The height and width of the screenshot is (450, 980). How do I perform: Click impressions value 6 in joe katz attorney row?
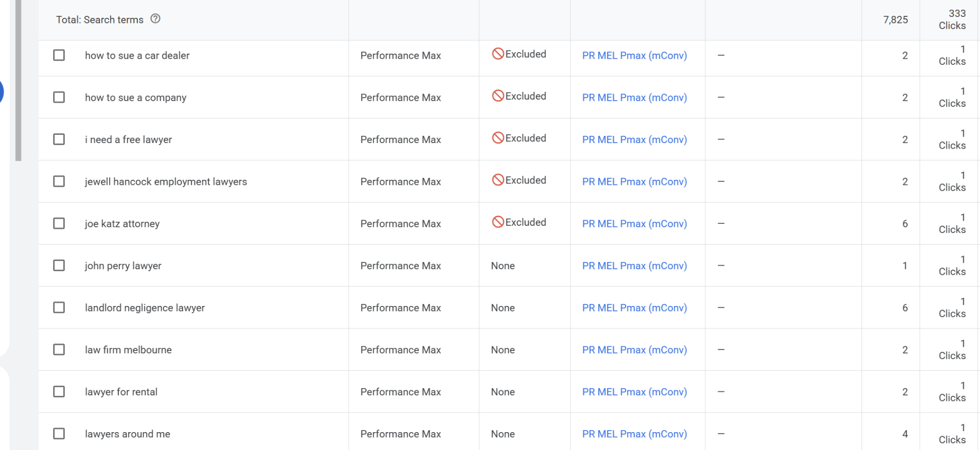905,223
